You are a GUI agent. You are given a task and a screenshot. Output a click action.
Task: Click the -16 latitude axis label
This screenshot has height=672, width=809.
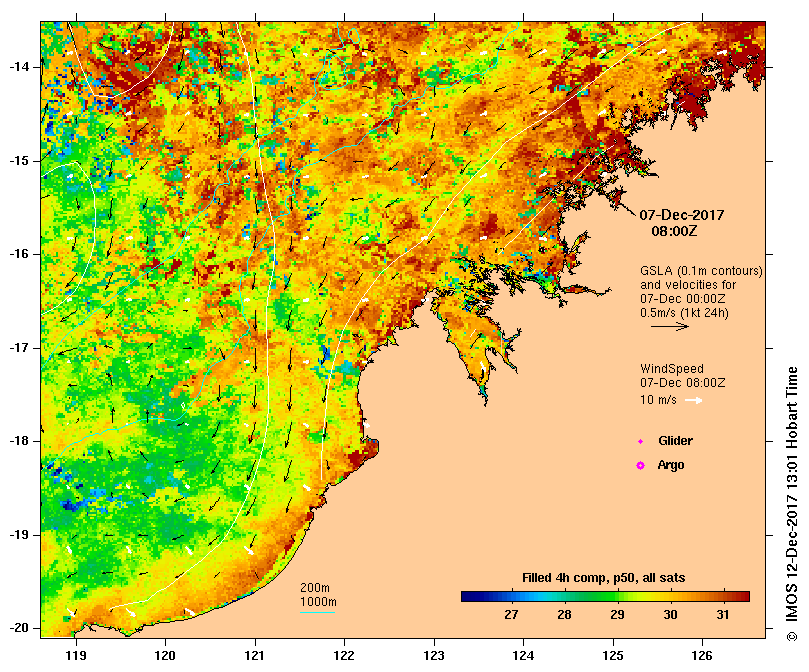[x=19, y=254]
